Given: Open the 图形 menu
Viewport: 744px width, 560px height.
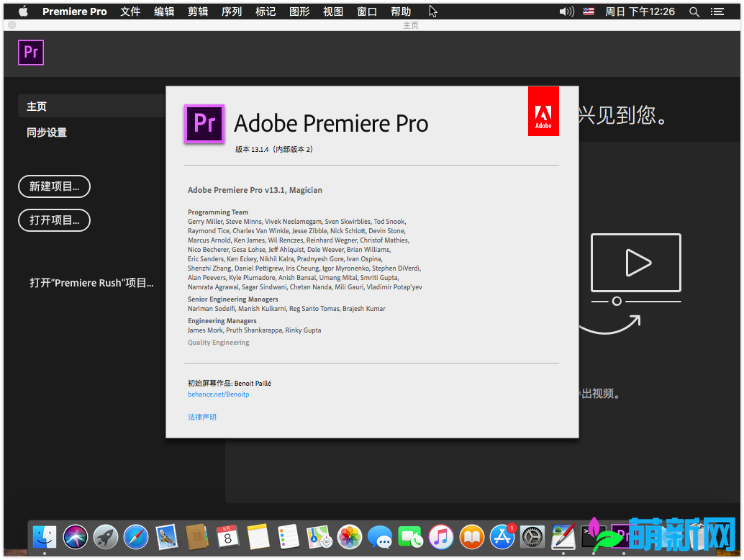Looking at the screenshot, I should (x=299, y=12).
